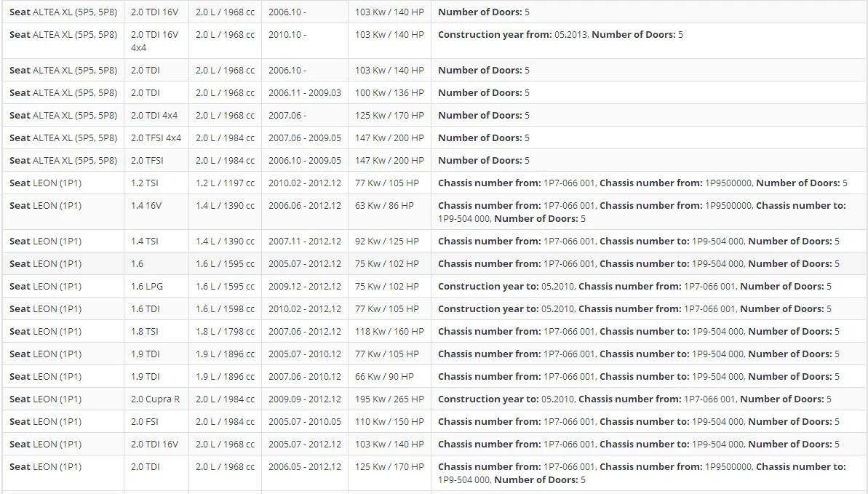Select the 2007.06 - 2010.12 date cell
Viewport: 868px width, 494px height.
pyautogui.click(x=304, y=377)
